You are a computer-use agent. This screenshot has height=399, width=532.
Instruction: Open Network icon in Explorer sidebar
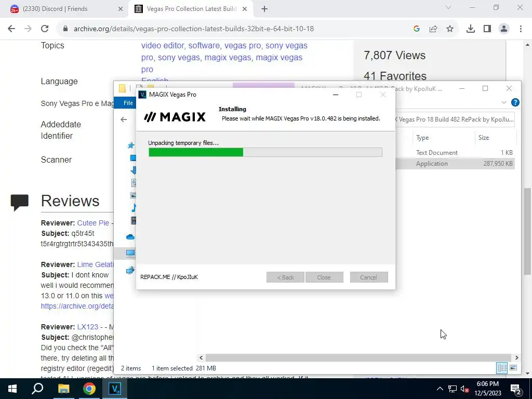point(130,270)
